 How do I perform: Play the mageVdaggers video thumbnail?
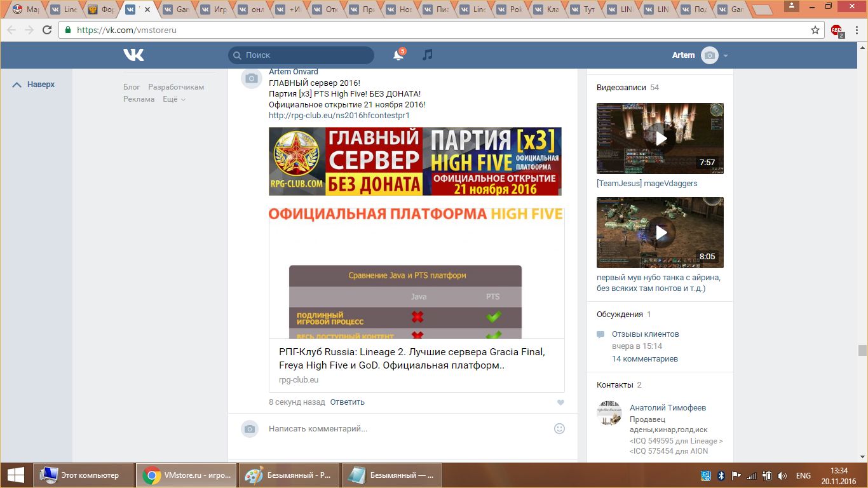coord(660,139)
